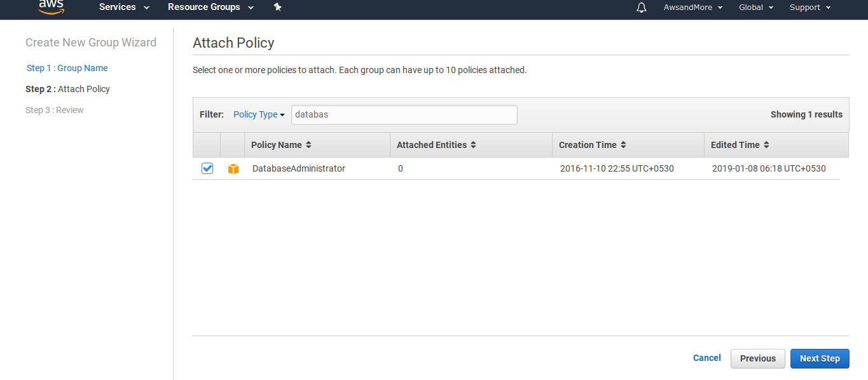This screenshot has width=868, height=380.
Task: Click the Showing 1 results text
Action: pyautogui.click(x=806, y=114)
